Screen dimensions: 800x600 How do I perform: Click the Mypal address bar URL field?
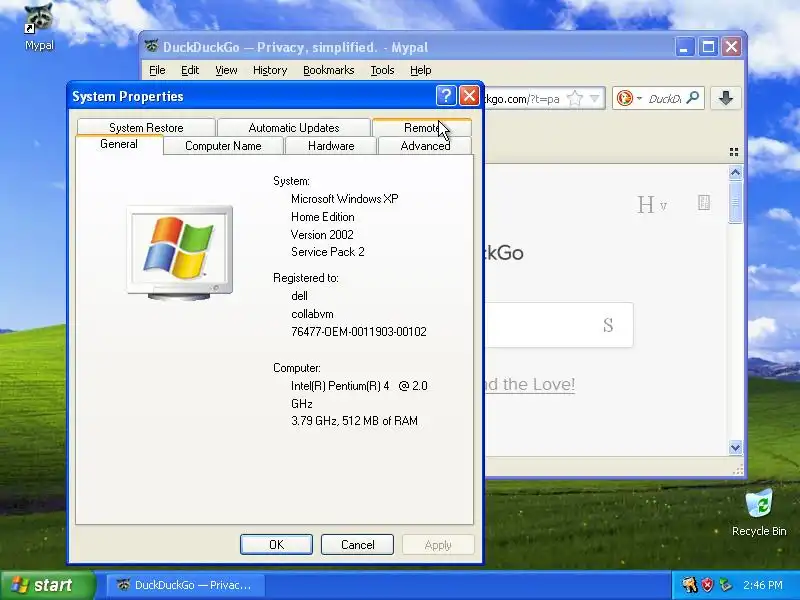pyautogui.click(x=524, y=98)
